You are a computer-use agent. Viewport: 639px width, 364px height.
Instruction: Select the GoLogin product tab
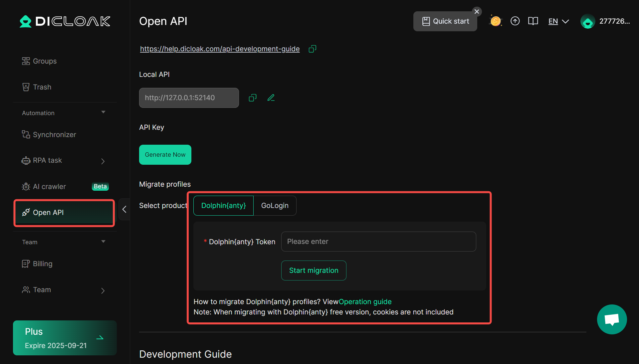click(x=275, y=206)
